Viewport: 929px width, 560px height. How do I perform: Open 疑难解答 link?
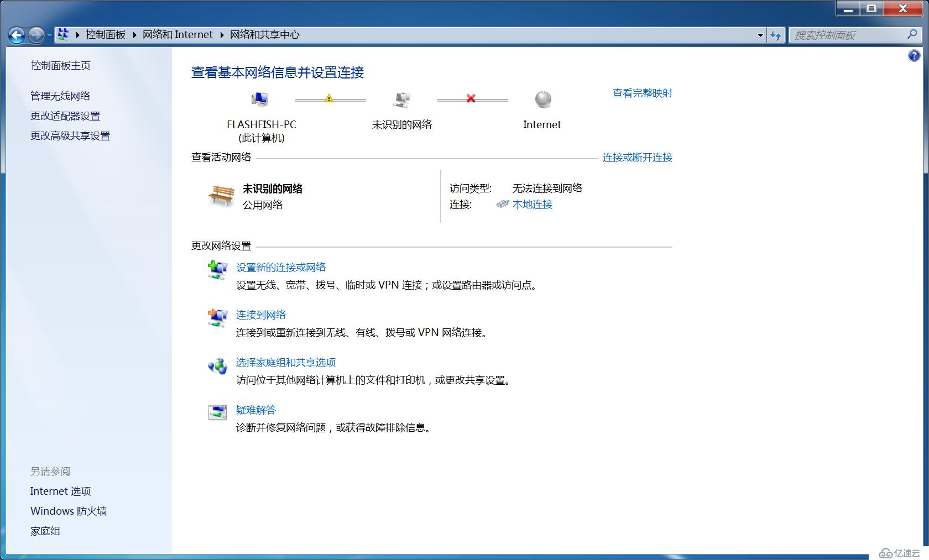click(256, 410)
